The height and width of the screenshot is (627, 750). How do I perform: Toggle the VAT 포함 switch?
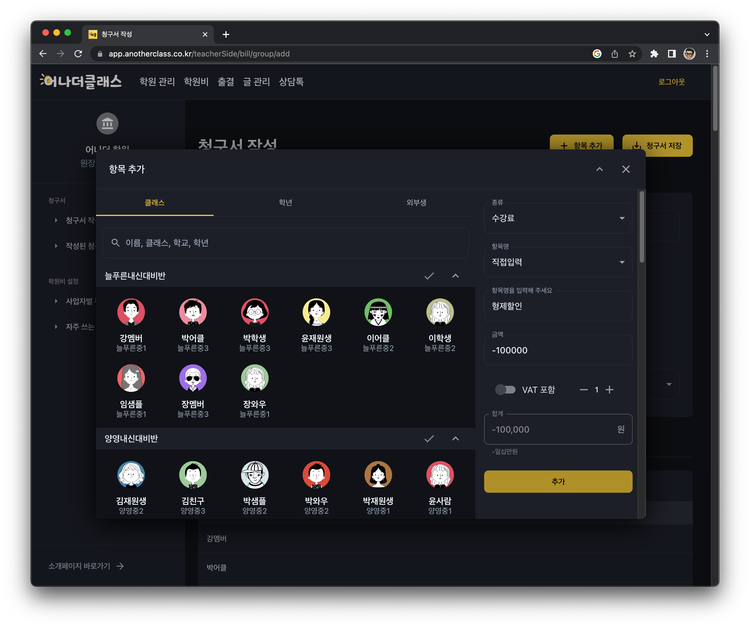pos(505,390)
